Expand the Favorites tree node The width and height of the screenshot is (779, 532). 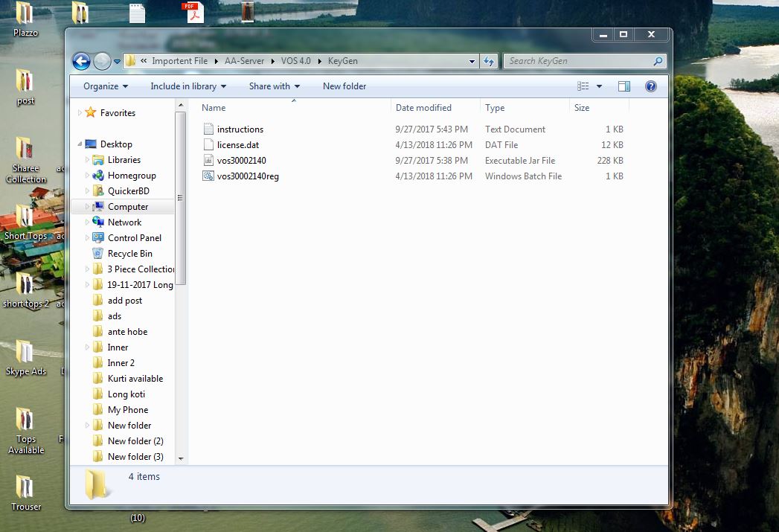click(x=80, y=113)
